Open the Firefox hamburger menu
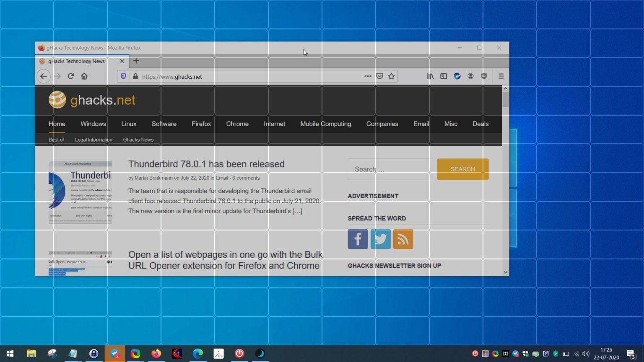The height and width of the screenshot is (362, 644). (x=501, y=76)
